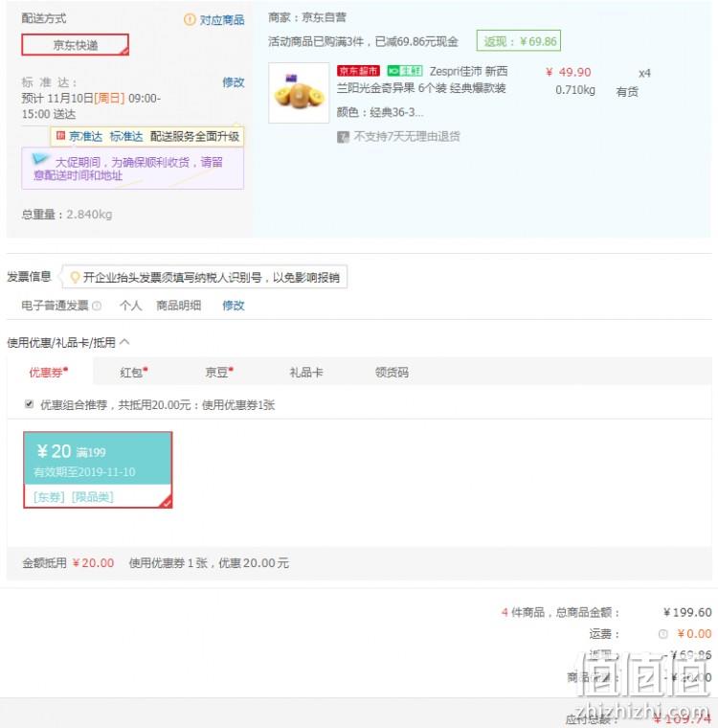Screen dimensions: 718x728
Task: Click the 商家：京东自营 seller text
Action: click(x=307, y=17)
